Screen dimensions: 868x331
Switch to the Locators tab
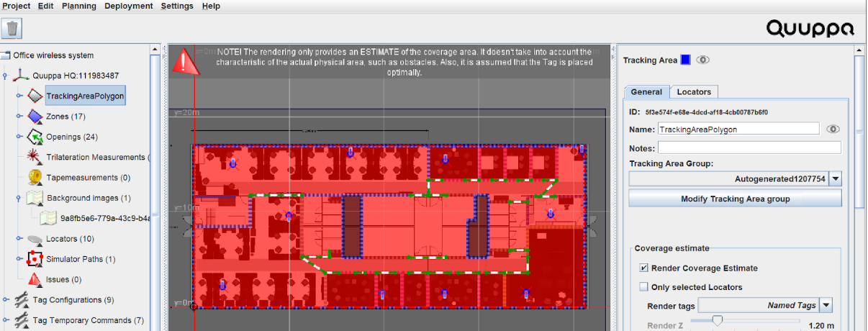(694, 91)
